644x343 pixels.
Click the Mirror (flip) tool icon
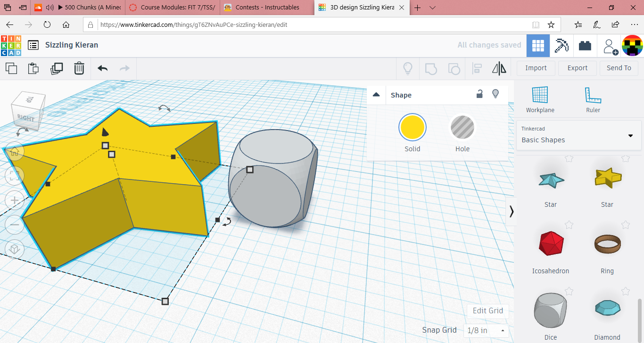pos(499,69)
